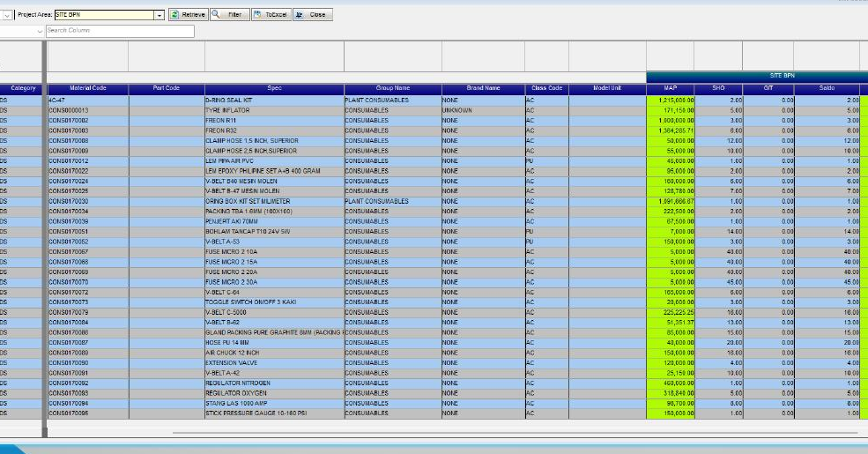Select the V-BELT C-5000 spec cell

pyautogui.click(x=275, y=312)
